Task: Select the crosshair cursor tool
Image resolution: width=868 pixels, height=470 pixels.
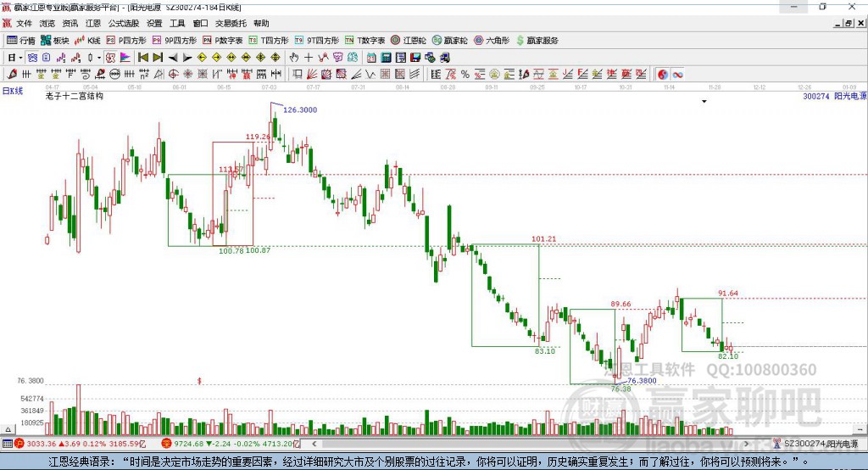Action: click(309, 58)
